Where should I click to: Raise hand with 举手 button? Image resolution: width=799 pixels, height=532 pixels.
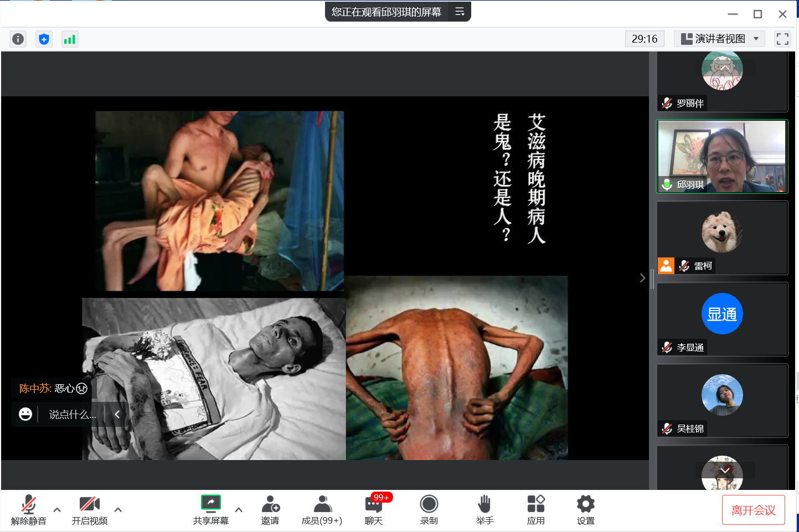[484, 510]
